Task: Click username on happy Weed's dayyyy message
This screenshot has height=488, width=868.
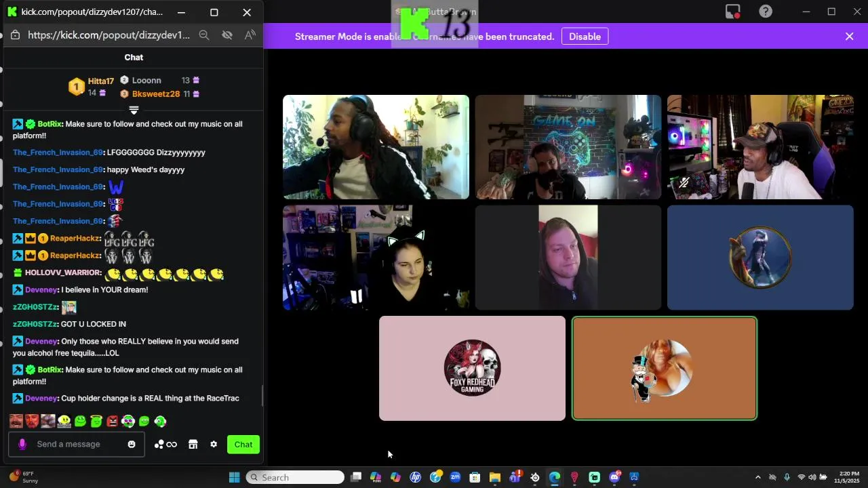Action: (58, 169)
